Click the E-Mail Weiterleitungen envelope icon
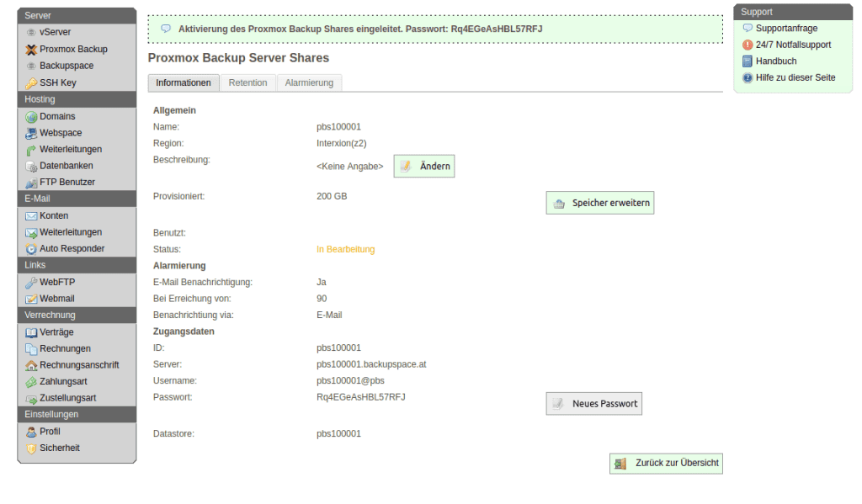This screenshot has width=862, height=504. [31, 232]
